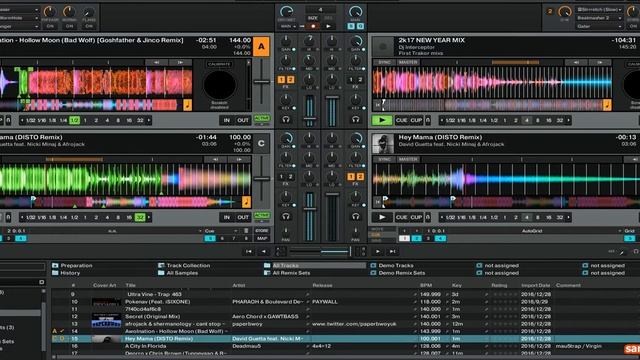Open the MAIN dropdown in master panel
The image size is (640, 360).
click(x=288, y=26)
